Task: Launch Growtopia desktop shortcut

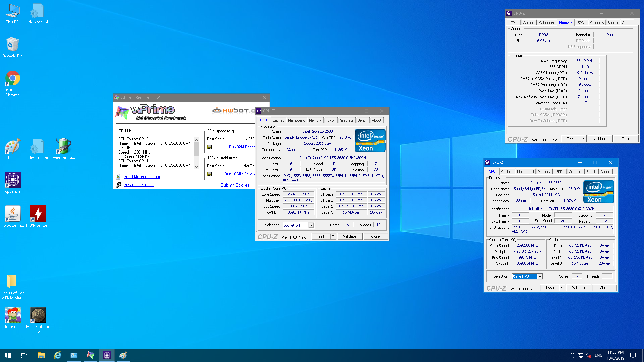Action: click(x=12, y=318)
